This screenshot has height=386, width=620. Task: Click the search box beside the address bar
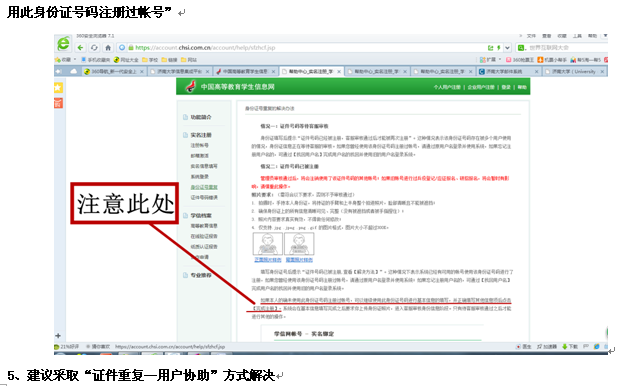tap(562, 48)
